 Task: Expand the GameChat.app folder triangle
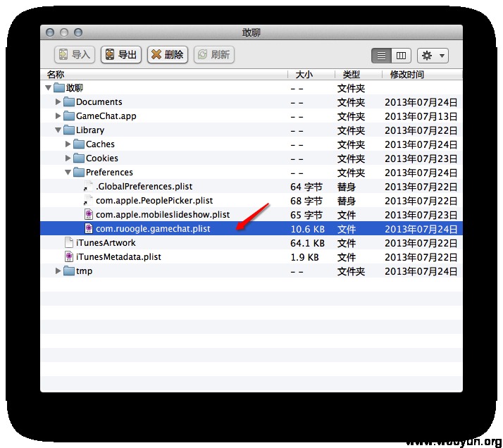click(58, 116)
